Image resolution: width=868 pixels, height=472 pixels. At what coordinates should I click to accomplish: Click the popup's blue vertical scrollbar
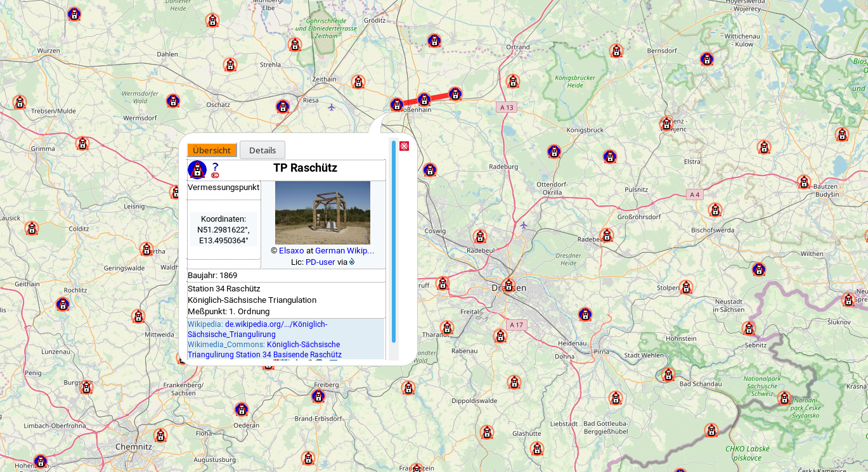393,241
